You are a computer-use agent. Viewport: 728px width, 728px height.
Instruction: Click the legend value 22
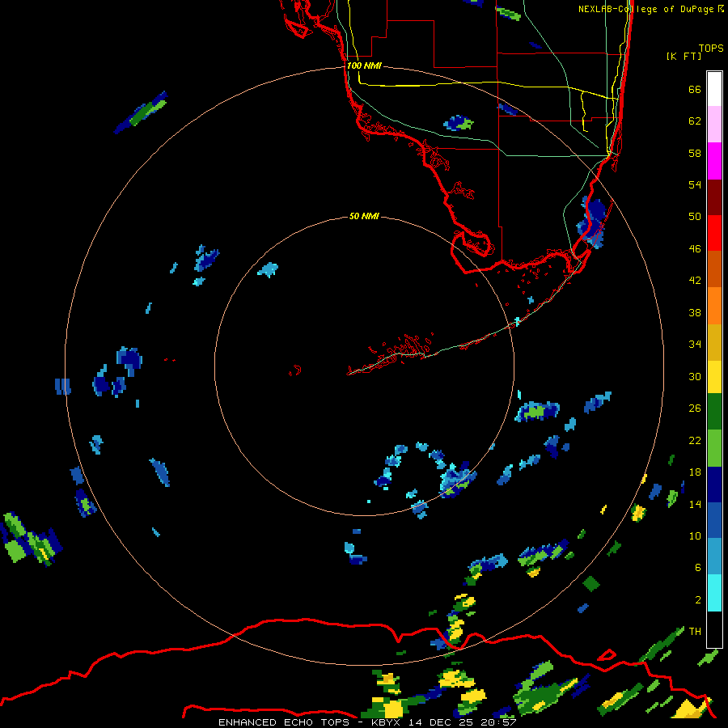[x=695, y=440]
